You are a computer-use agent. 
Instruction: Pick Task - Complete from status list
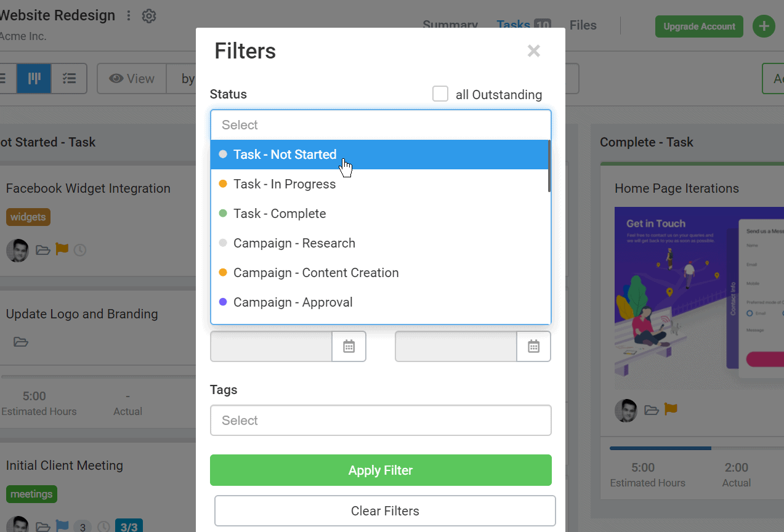tap(280, 214)
